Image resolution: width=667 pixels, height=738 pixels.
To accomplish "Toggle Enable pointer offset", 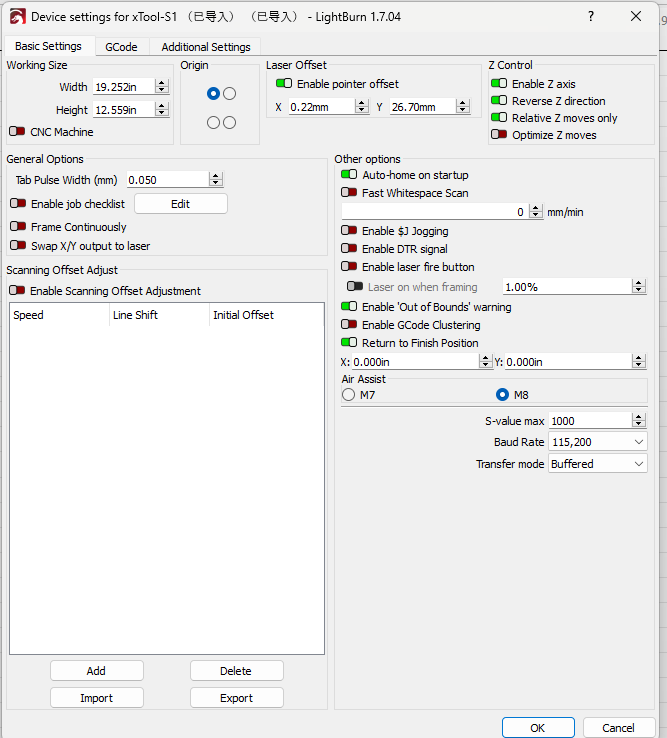I will pos(284,83).
